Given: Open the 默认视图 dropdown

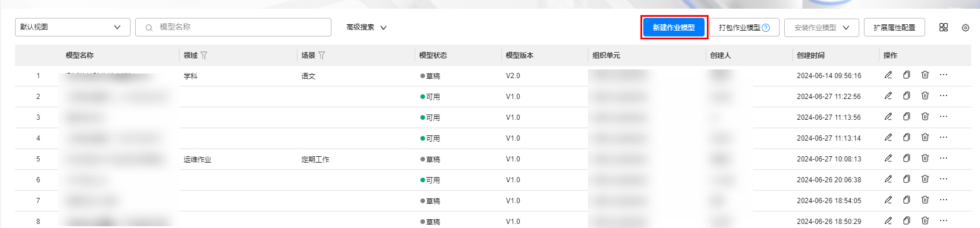Looking at the screenshot, I should click(73, 27).
